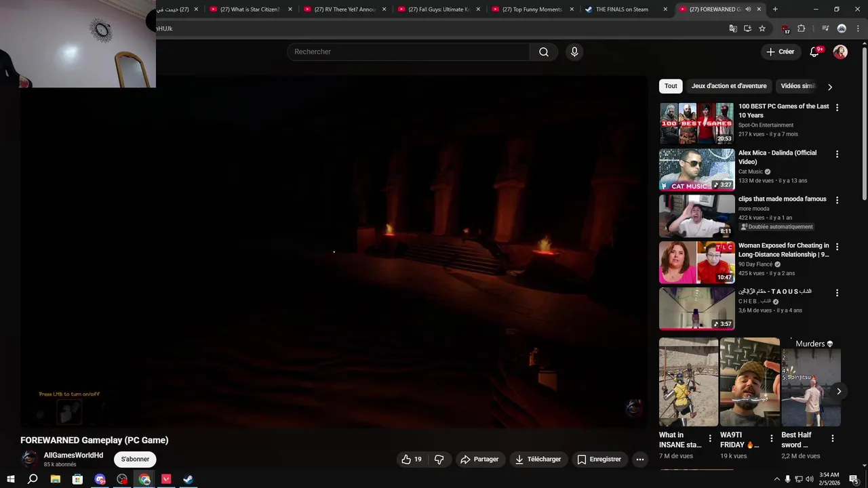This screenshot has width=868, height=488.
Task: Open Windows taskbar search
Action: tap(33, 479)
